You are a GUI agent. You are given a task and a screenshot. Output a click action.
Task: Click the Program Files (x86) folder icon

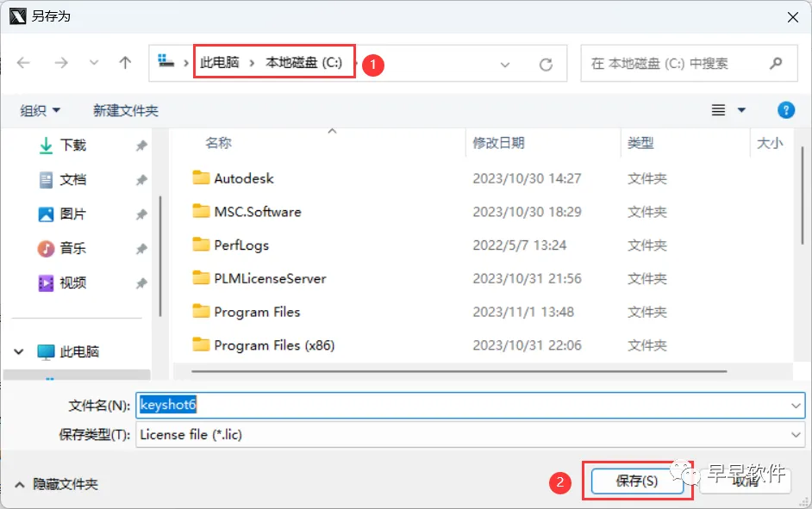tap(201, 344)
